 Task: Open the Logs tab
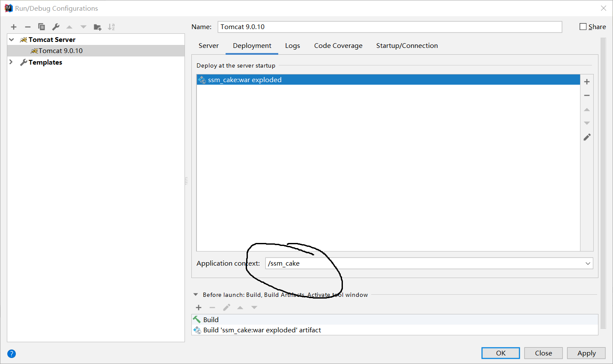point(292,46)
